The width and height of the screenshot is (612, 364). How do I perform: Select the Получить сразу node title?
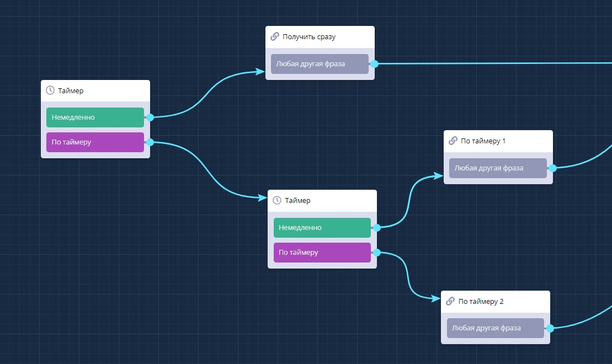tap(309, 37)
